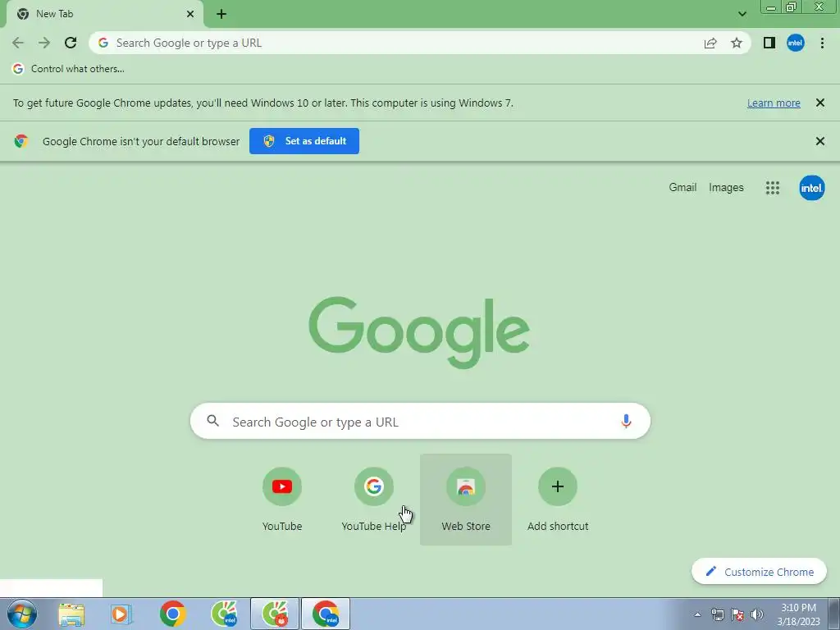Open the Chrome profile avatar in toolbar
Screen dimensions: 840x630
point(796,43)
